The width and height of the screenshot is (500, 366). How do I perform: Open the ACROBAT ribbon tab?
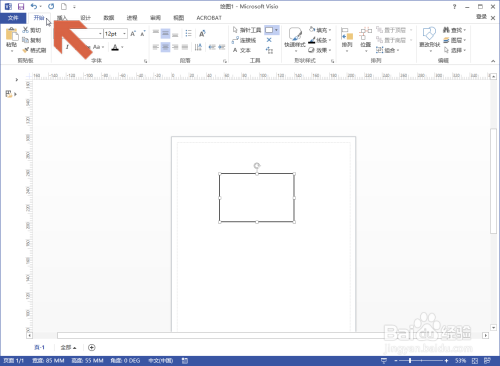[209, 18]
